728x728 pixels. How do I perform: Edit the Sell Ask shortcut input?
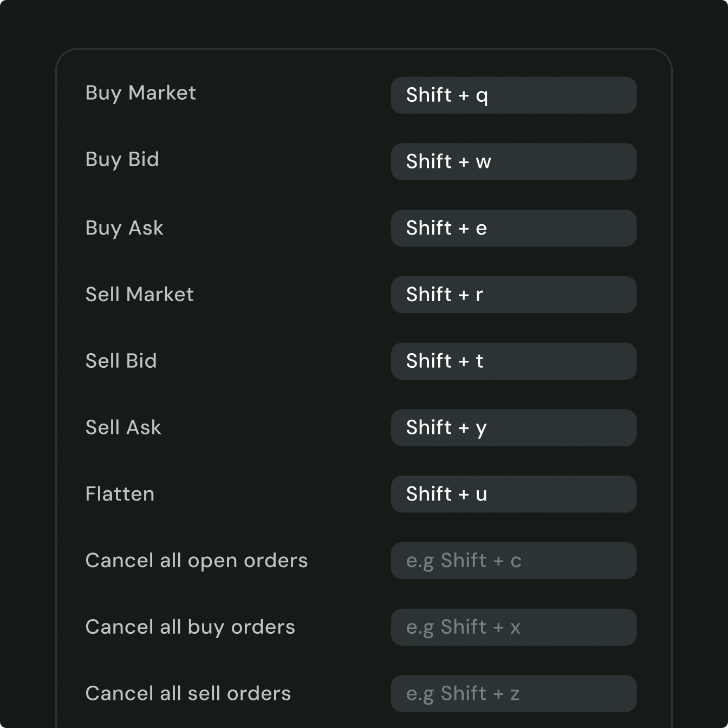513,428
